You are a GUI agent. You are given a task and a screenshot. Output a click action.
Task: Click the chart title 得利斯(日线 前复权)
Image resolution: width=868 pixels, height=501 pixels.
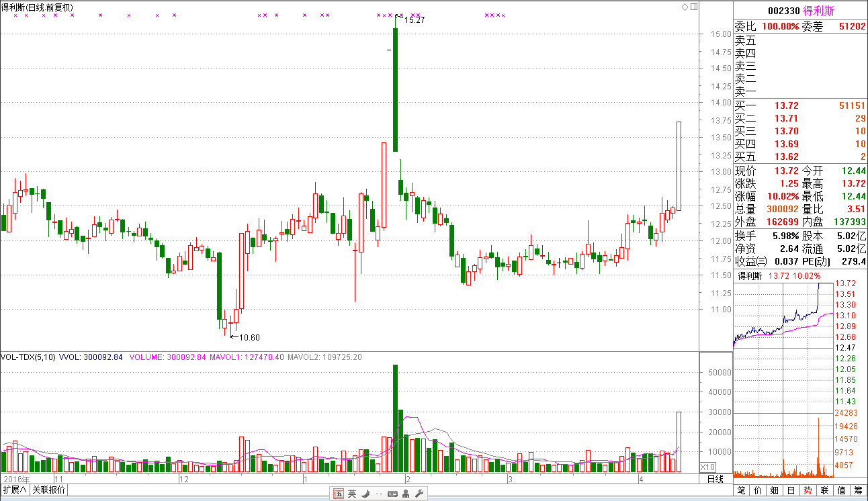point(38,7)
